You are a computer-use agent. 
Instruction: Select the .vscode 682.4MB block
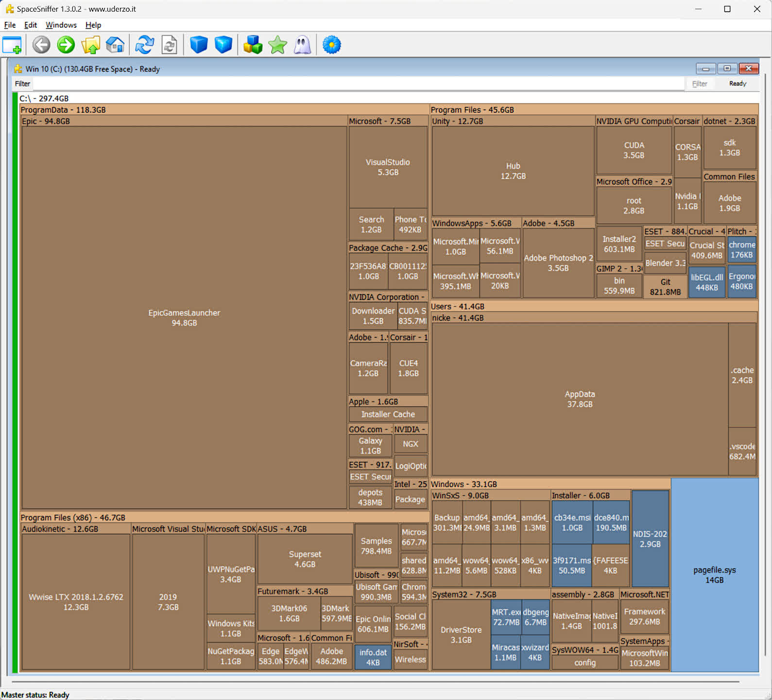(742, 452)
